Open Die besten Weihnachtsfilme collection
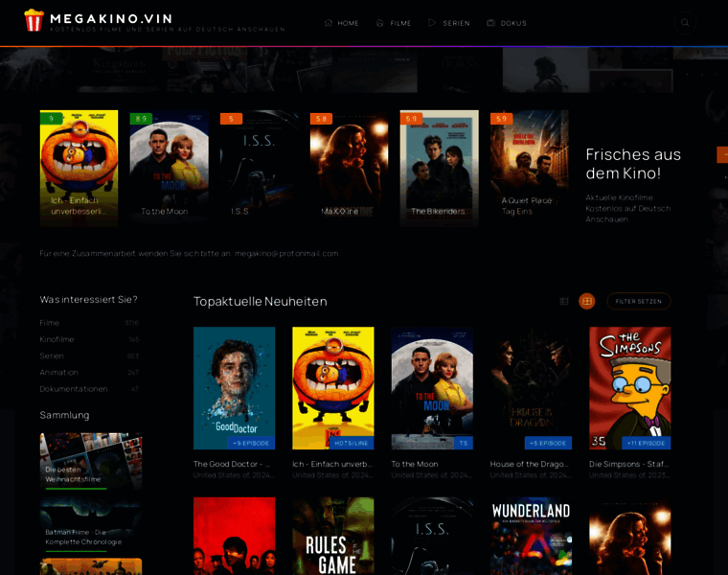728x575 pixels. pyautogui.click(x=91, y=461)
